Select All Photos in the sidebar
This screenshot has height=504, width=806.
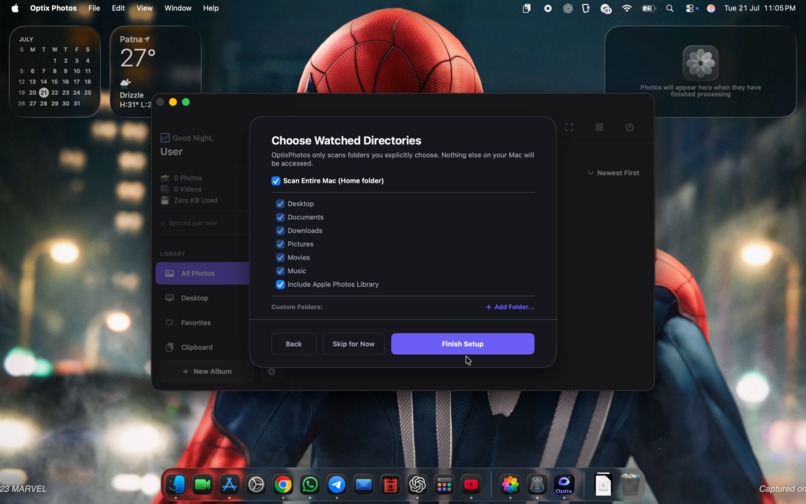click(203, 274)
